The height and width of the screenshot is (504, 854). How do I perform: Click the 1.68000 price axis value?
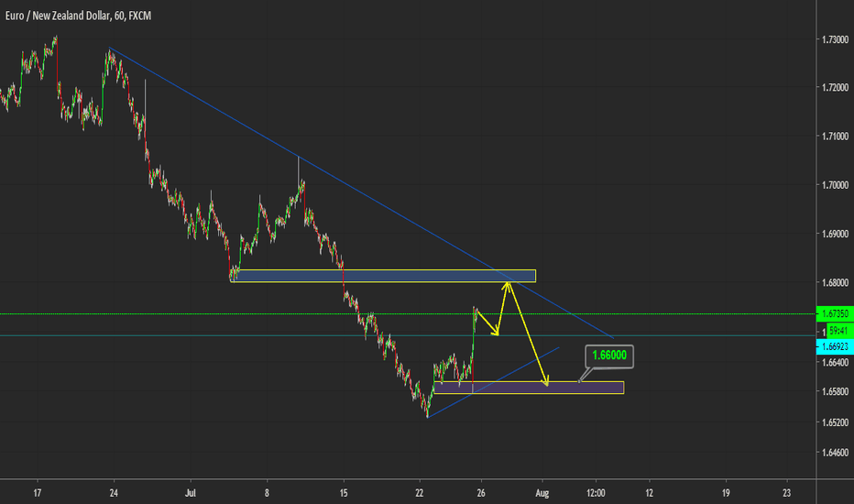835,282
